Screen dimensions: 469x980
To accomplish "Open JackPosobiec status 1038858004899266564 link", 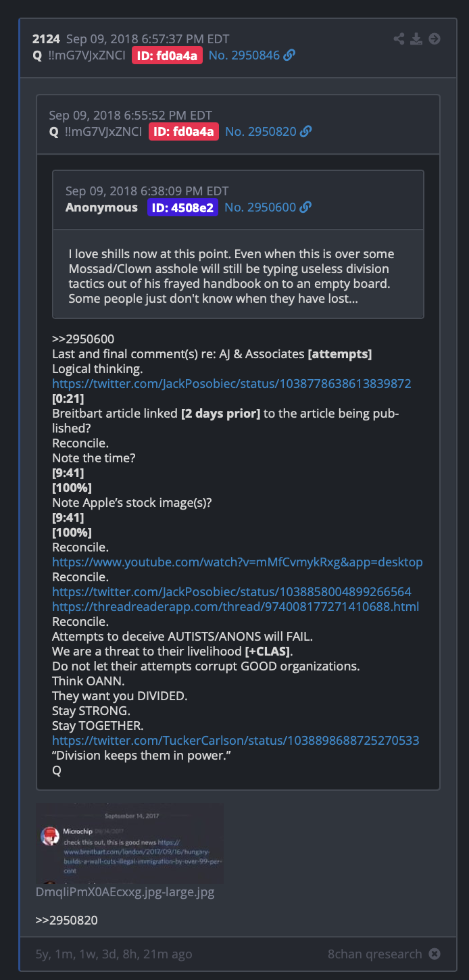I will point(232,592).
